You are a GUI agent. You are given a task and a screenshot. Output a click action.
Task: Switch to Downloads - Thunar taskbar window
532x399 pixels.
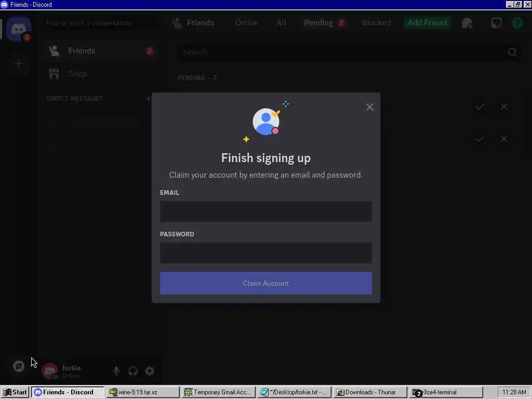click(x=369, y=392)
